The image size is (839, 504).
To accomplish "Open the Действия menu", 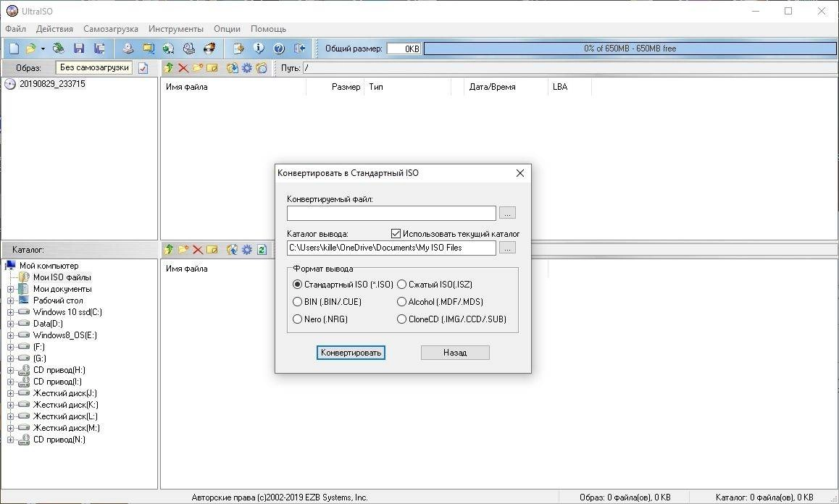I will pos(54,29).
